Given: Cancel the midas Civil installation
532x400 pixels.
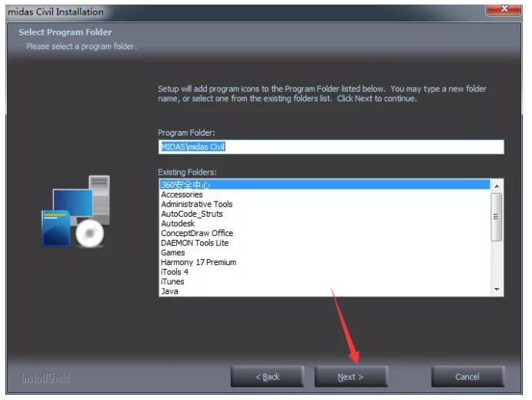Looking at the screenshot, I should pos(467,377).
